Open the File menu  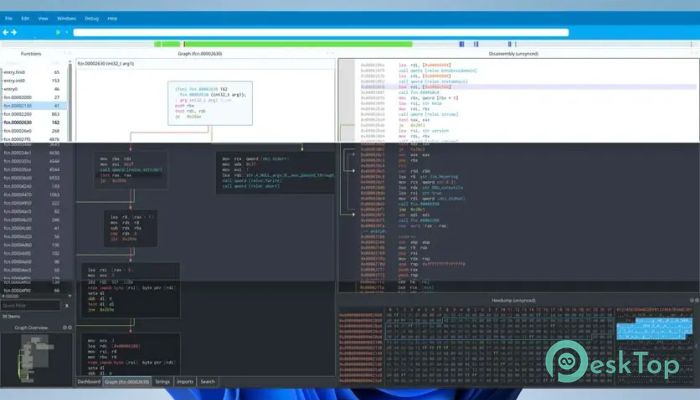pos(8,18)
